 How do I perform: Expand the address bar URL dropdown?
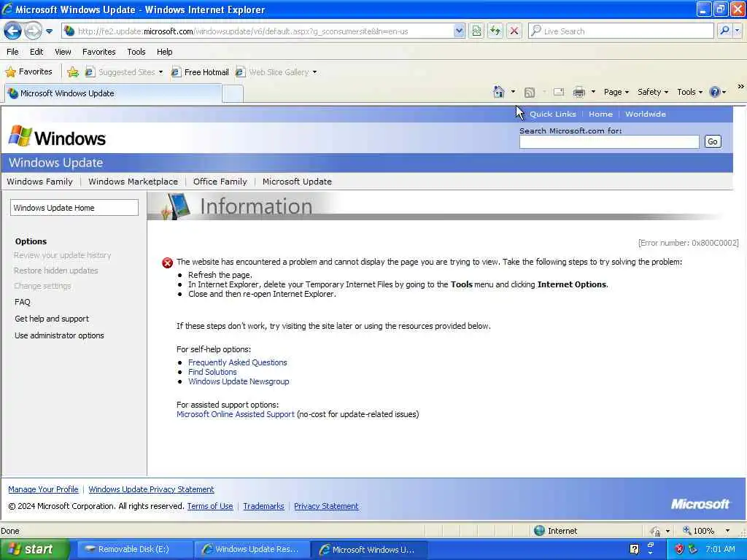pos(459,31)
